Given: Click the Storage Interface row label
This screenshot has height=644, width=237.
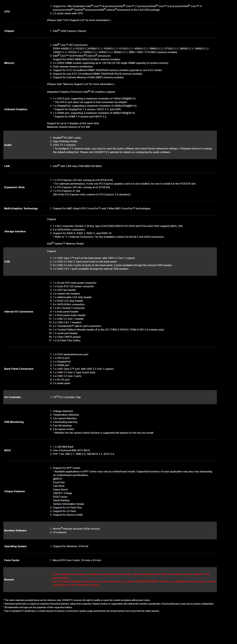Looking at the screenshot, I should [x=15, y=232].
